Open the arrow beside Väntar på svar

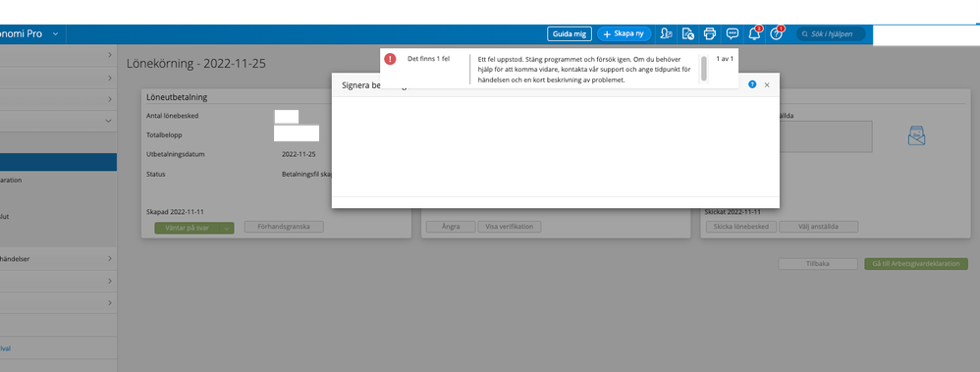click(228, 228)
